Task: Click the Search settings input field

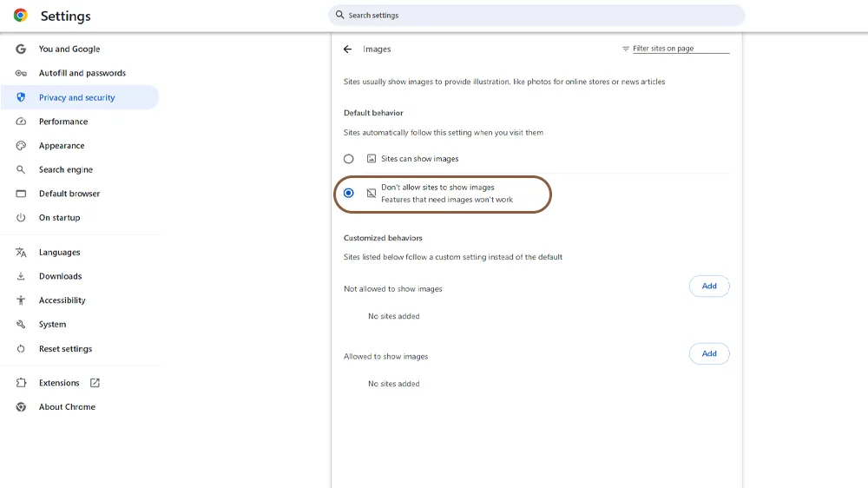Action: tap(538, 15)
